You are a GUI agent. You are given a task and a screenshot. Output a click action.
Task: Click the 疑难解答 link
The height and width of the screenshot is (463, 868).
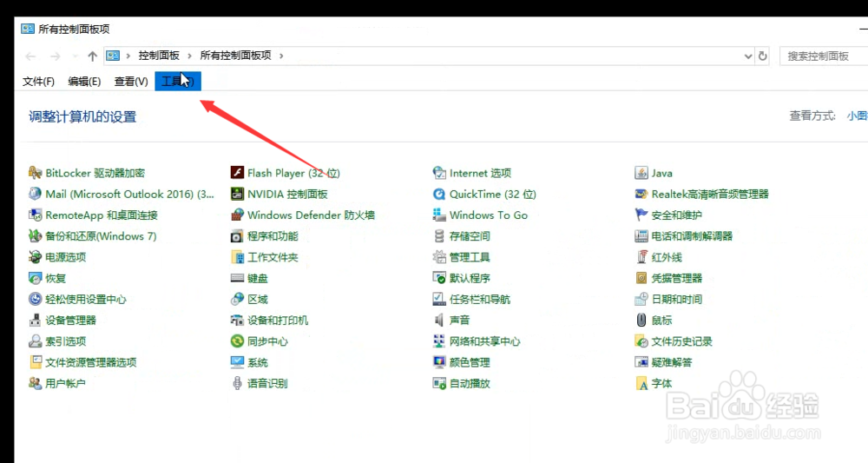pyautogui.click(x=672, y=362)
